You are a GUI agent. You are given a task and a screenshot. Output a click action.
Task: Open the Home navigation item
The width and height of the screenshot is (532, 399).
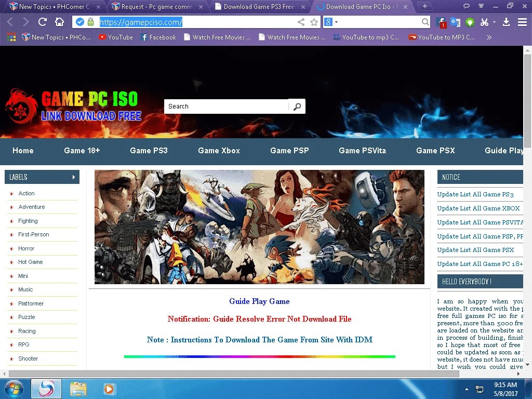pyautogui.click(x=23, y=150)
